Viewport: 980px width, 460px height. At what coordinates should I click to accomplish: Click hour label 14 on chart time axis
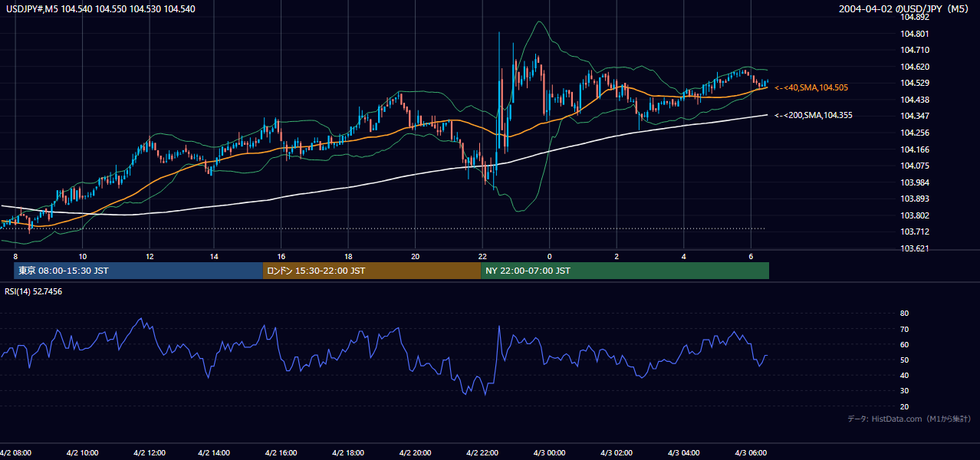click(215, 256)
